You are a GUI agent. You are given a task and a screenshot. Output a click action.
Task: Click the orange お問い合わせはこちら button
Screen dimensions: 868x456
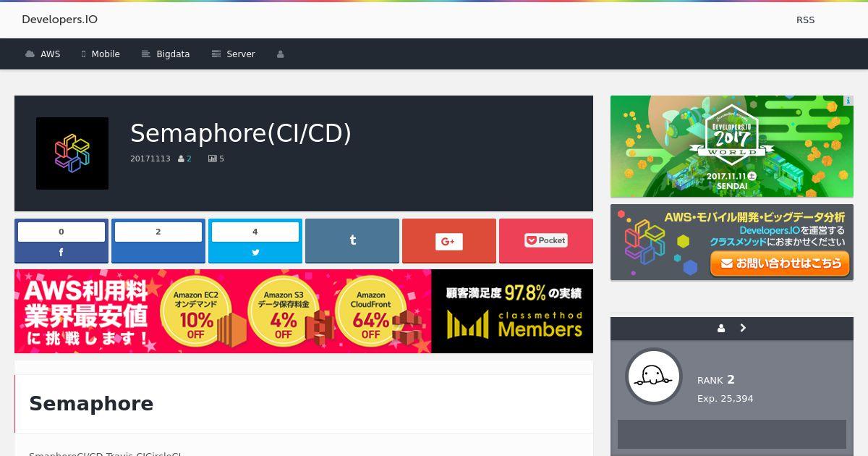pos(779,263)
